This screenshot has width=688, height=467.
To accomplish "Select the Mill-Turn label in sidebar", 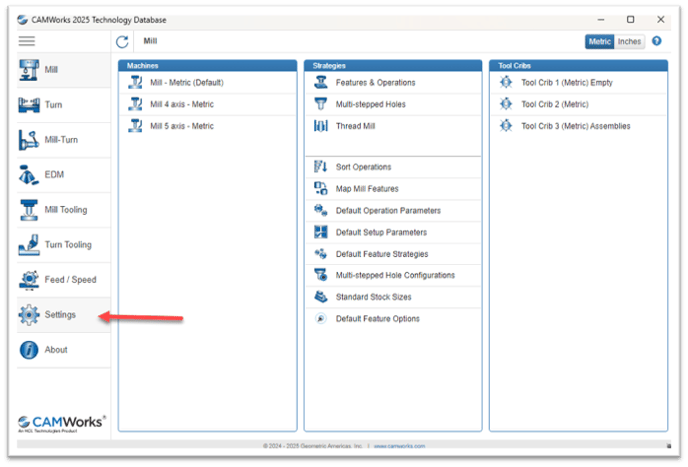I will pyautogui.click(x=61, y=140).
